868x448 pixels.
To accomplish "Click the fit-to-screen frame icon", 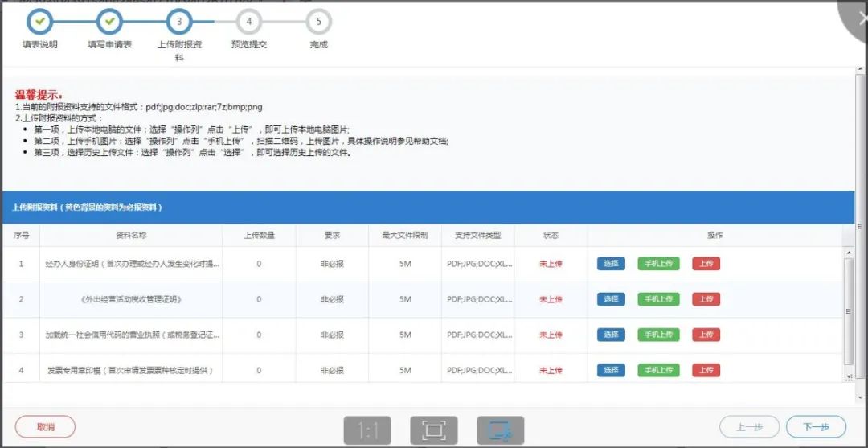I will pos(434,430).
